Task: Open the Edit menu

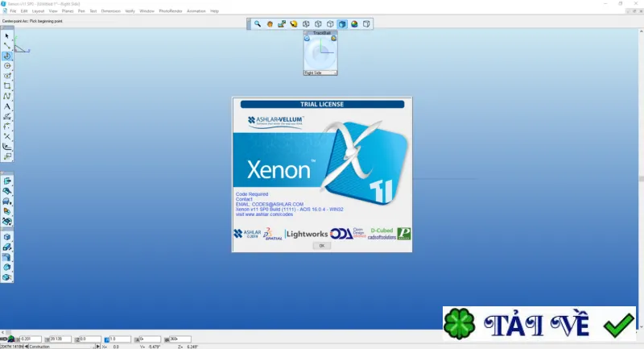Action: point(24,11)
